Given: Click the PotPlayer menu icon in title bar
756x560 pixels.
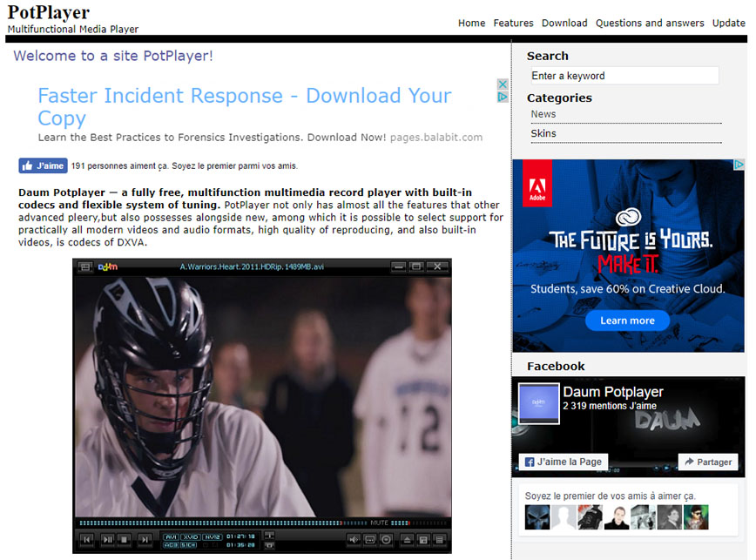Looking at the screenshot, I should (x=85, y=267).
